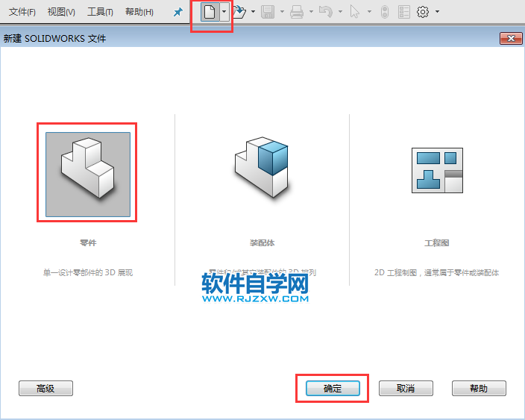Open the Options gear icon
The width and height of the screenshot is (525, 420).
coord(423,12)
